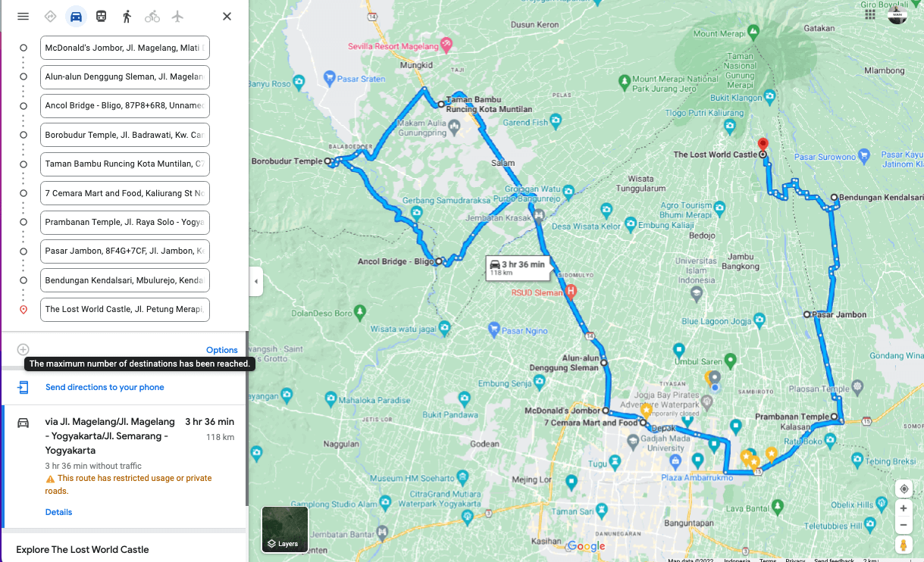Viewport: 924px width, 562px height.
Task: Click the send-to-phone icon
Action: (23, 387)
